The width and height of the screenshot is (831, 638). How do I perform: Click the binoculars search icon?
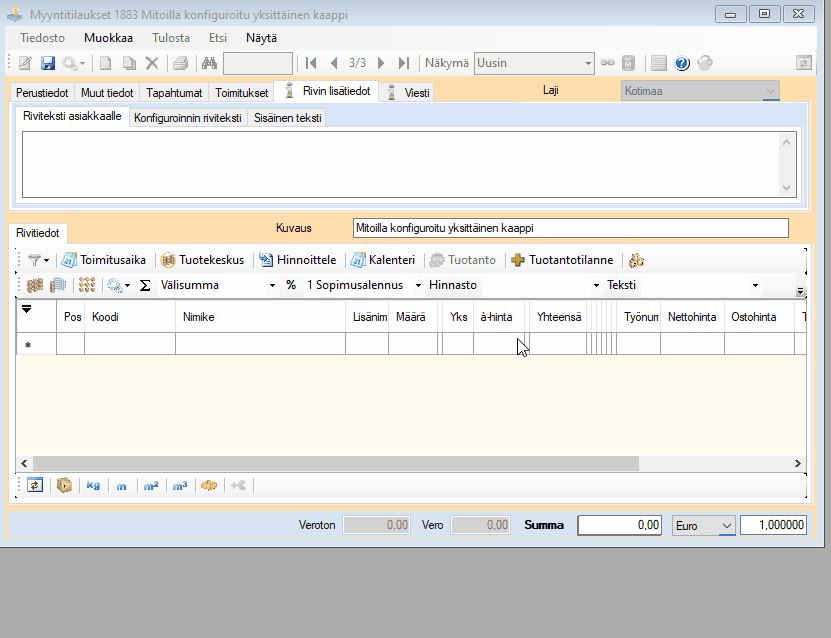tap(209, 64)
